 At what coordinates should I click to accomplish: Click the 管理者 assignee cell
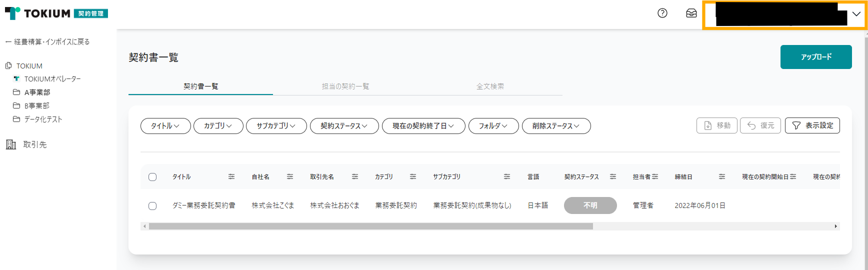tap(643, 205)
